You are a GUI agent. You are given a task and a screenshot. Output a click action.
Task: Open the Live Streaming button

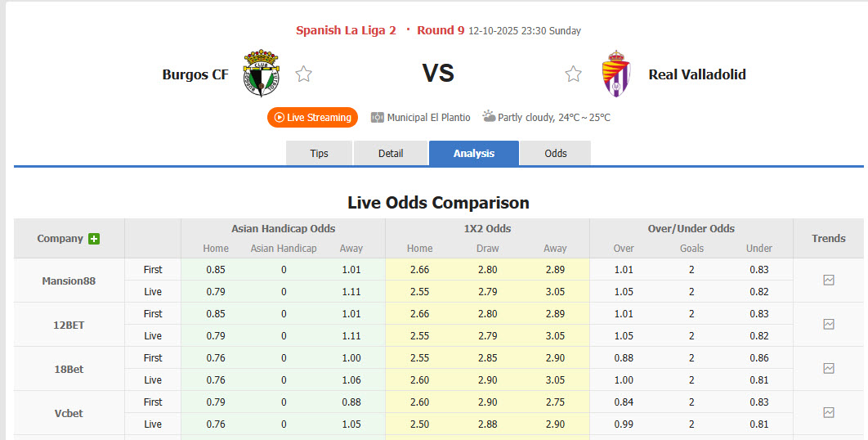click(312, 117)
